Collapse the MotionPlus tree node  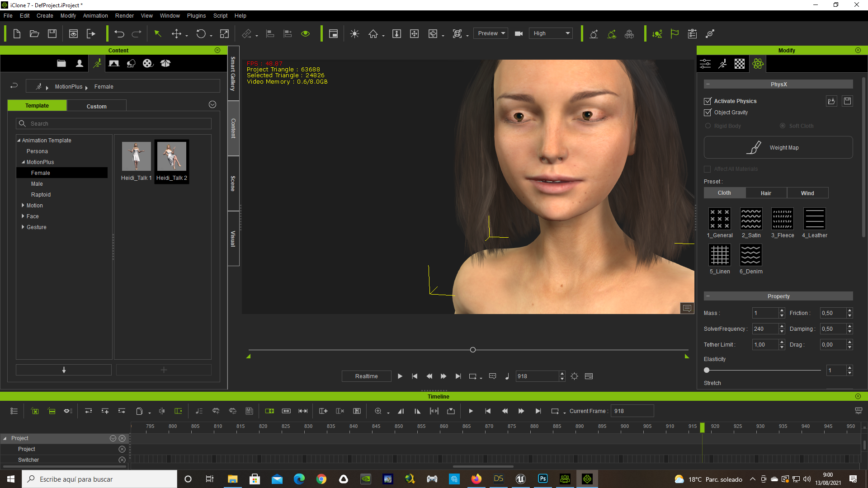(24, 162)
